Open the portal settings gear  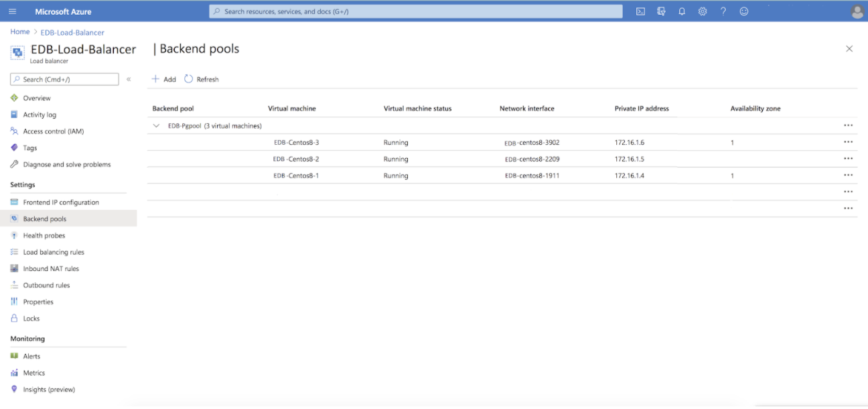(x=703, y=11)
